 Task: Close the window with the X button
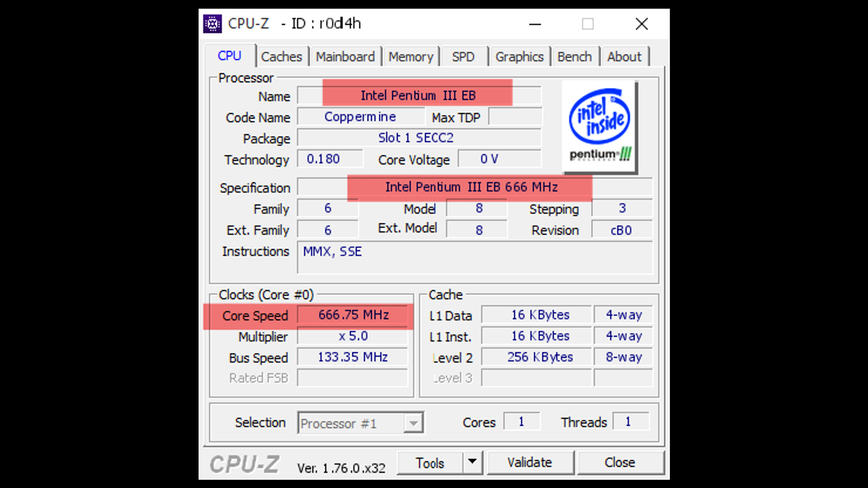[642, 24]
